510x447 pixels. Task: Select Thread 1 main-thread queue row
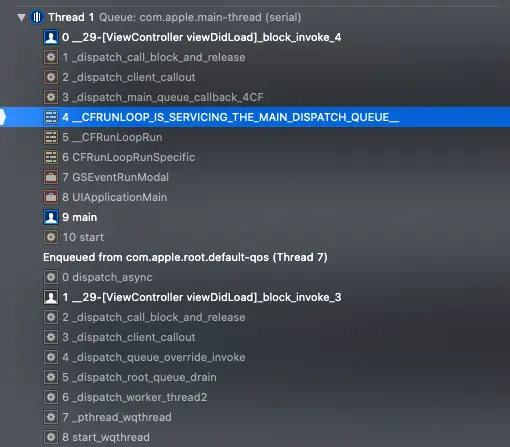point(175,17)
